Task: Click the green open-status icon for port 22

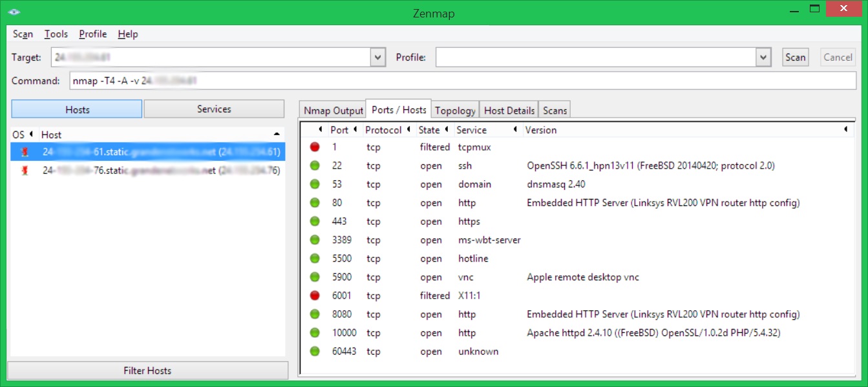Action: point(315,165)
